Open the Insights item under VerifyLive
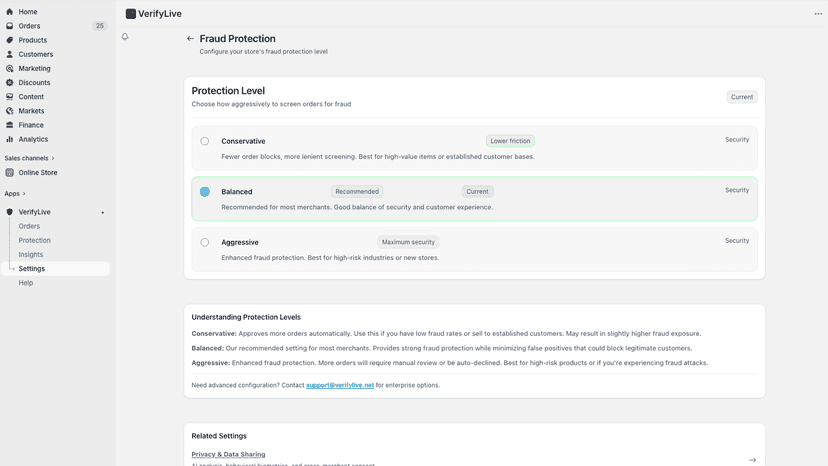828x466 pixels. (31, 255)
